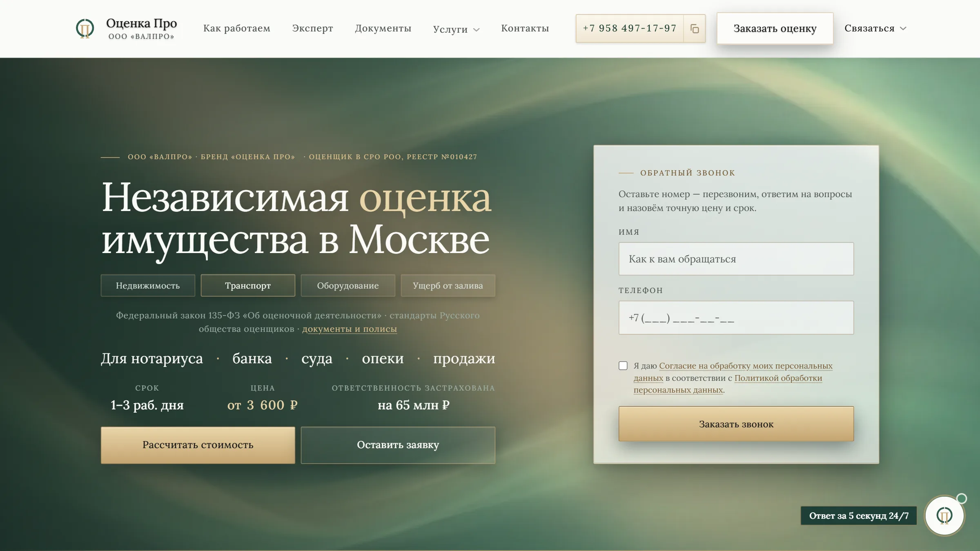Click the Оценка Про logo icon
Image resolution: width=980 pixels, height=551 pixels.
pyautogui.click(x=85, y=29)
